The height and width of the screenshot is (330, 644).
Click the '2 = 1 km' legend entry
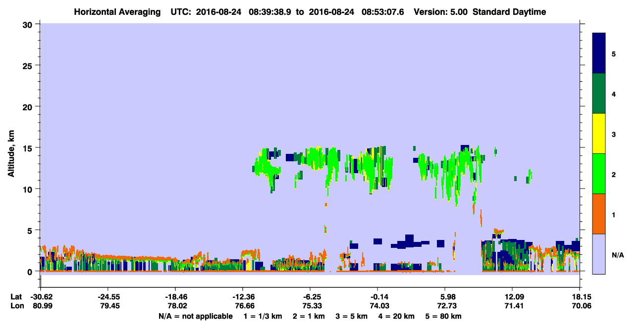(x=309, y=316)
